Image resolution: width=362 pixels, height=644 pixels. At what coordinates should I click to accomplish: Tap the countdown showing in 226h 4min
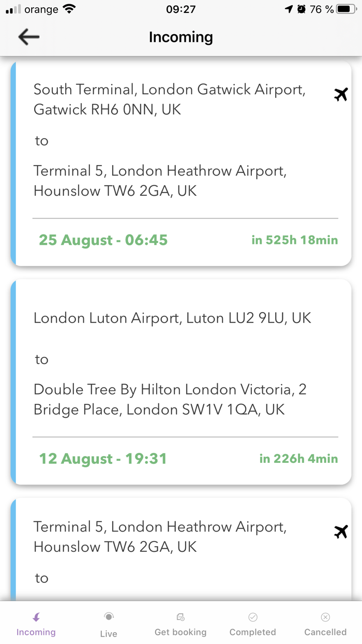click(297, 459)
